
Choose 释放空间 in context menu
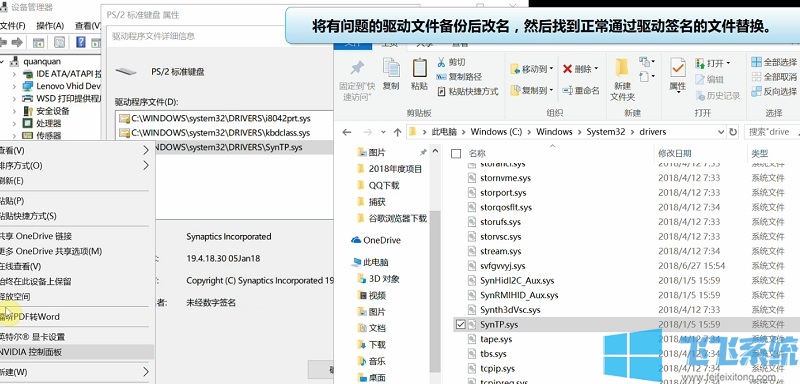[77, 297]
